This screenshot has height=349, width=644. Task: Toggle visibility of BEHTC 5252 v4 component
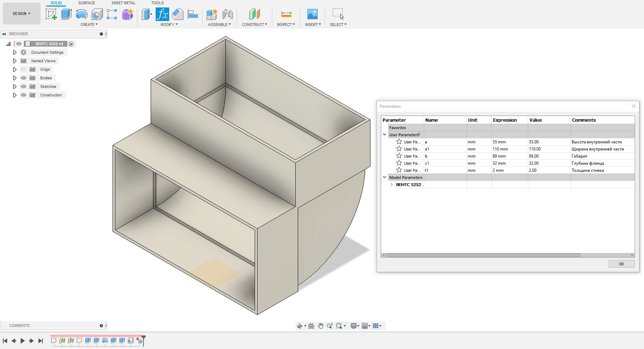tap(19, 44)
